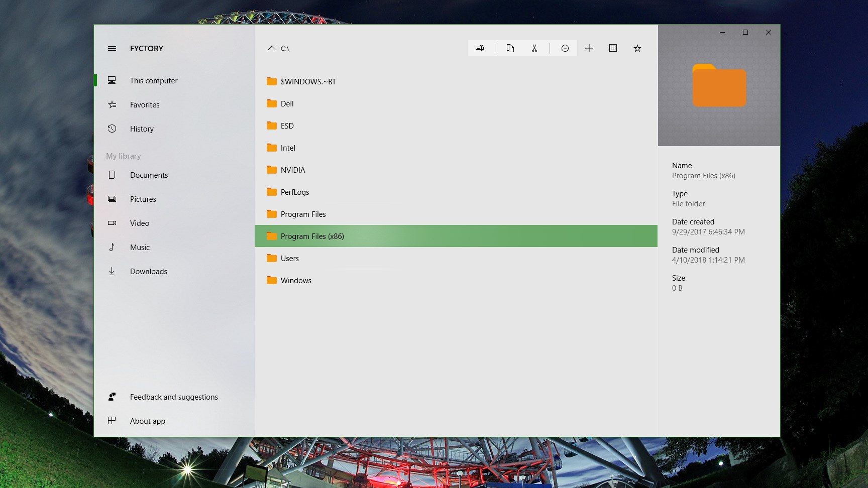Screen dimensions: 868x488
Task: Click the "File folder" type value
Action: click(689, 204)
